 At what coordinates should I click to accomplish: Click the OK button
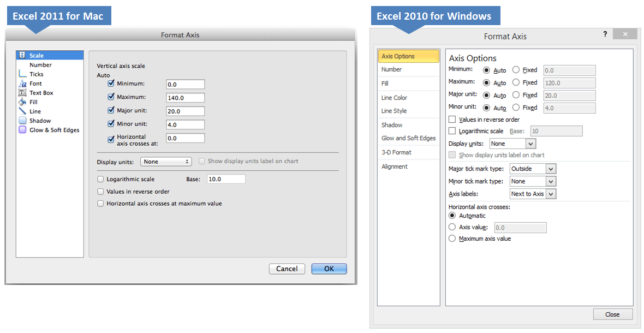(329, 269)
